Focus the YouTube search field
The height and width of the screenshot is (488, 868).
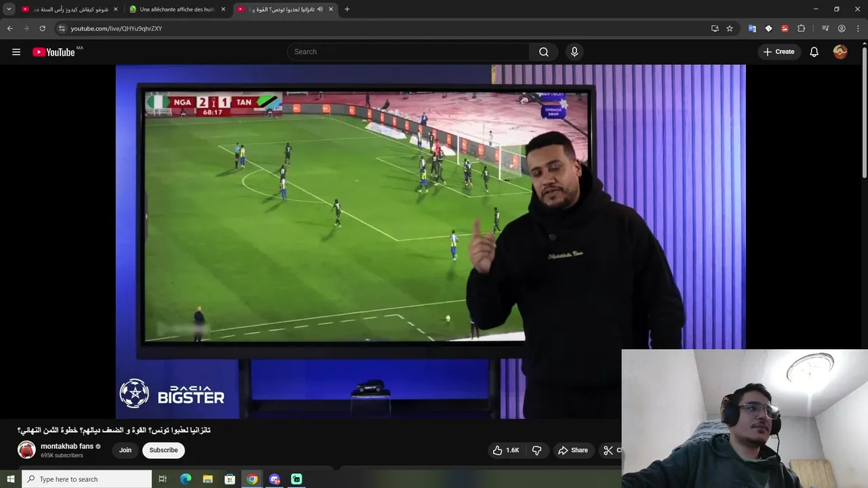[x=409, y=52]
